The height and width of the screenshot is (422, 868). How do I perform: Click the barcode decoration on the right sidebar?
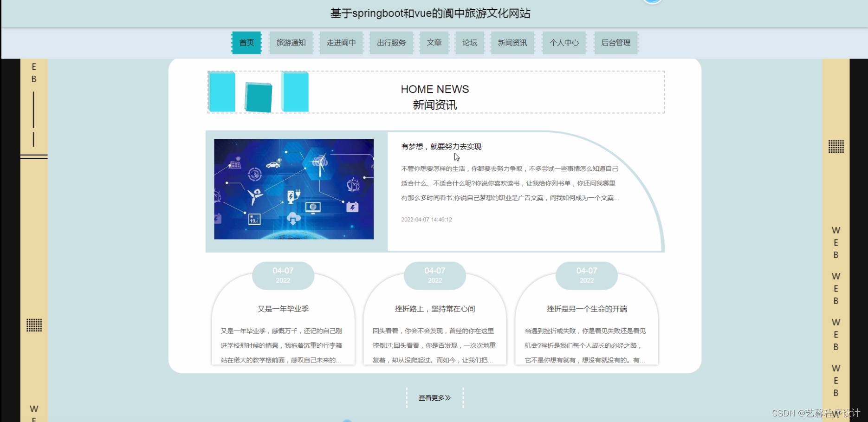(836, 147)
